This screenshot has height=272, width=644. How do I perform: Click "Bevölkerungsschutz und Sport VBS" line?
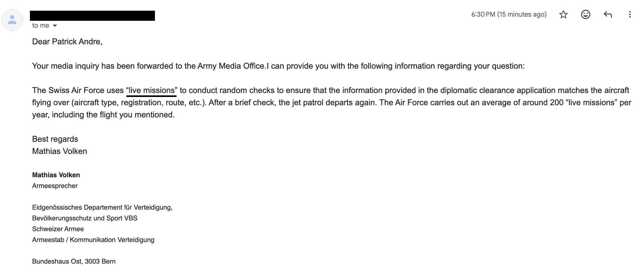(x=85, y=218)
